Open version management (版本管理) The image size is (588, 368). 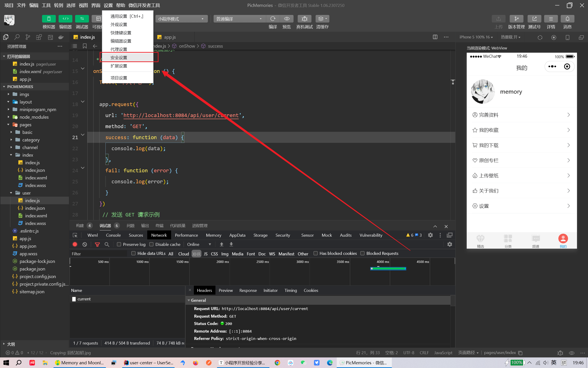click(516, 19)
